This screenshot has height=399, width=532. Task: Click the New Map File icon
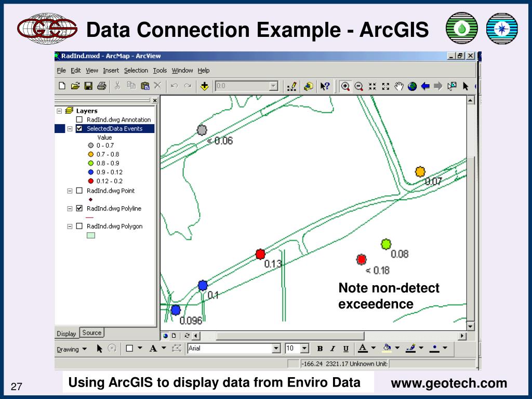(62, 86)
